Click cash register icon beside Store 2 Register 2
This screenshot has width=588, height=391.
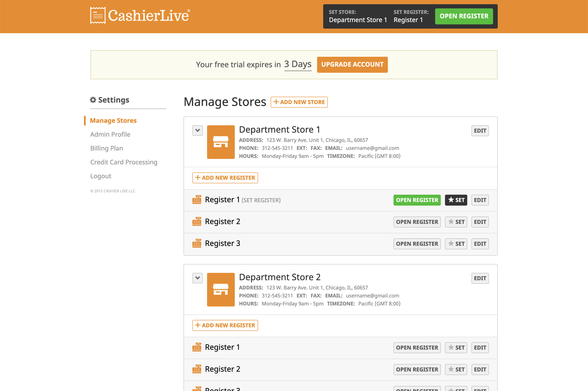[x=197, y=369]
